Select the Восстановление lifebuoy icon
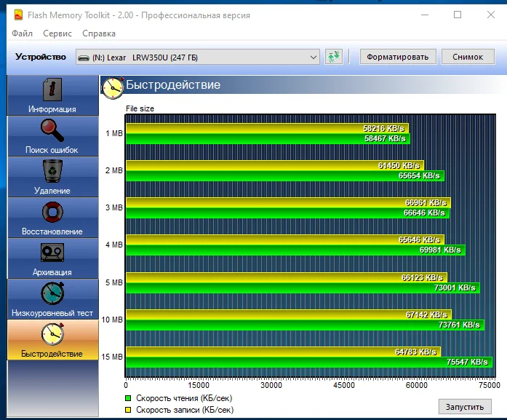507x420 pixels. point(52,212)
